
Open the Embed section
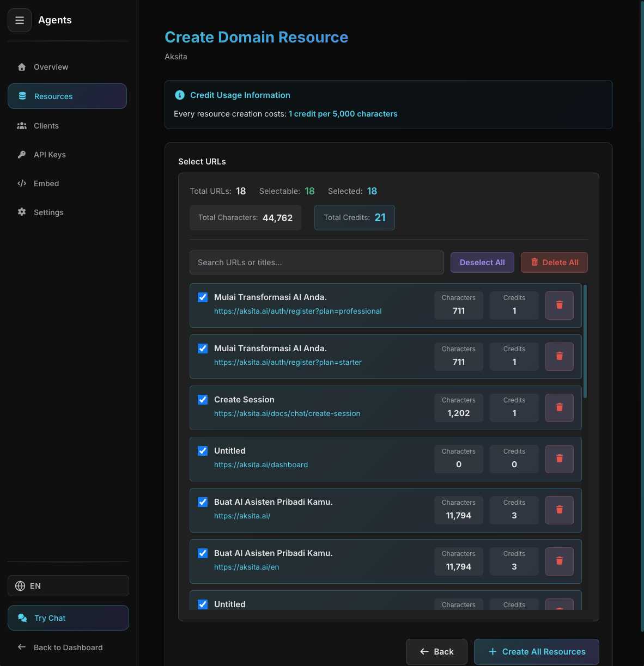(x=46, y=183)
